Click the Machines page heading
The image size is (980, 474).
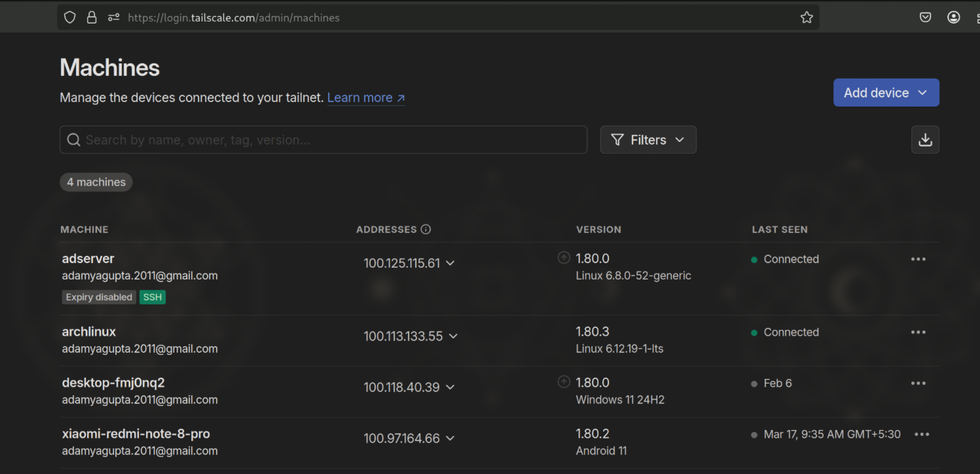110,67
